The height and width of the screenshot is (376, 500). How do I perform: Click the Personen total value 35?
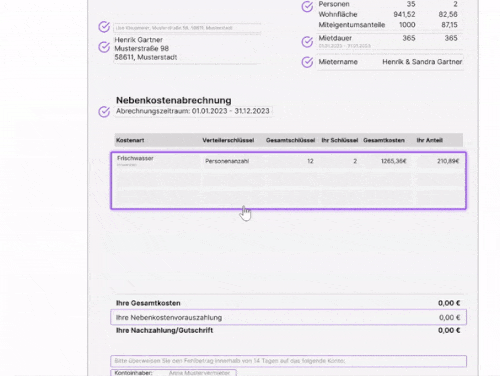coord(411,4)
